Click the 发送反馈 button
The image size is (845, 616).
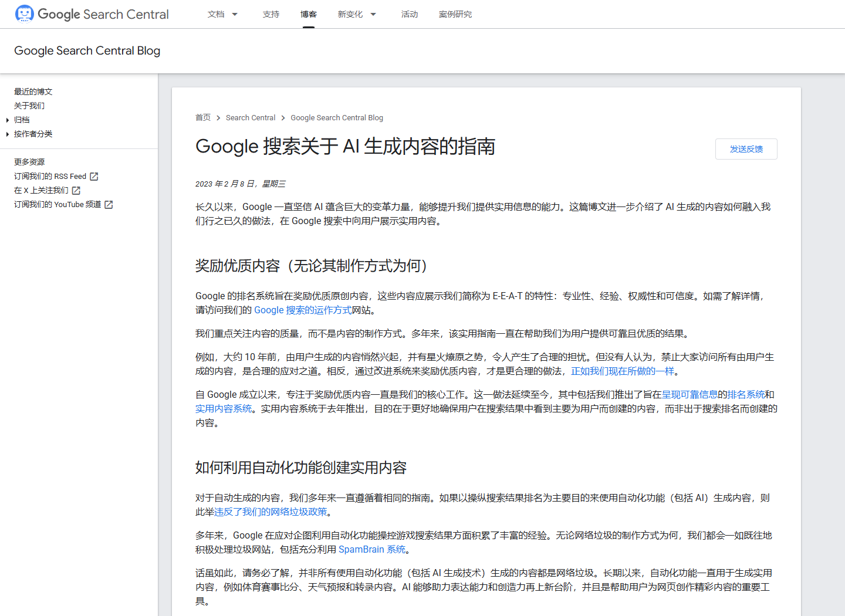point(746,149)
